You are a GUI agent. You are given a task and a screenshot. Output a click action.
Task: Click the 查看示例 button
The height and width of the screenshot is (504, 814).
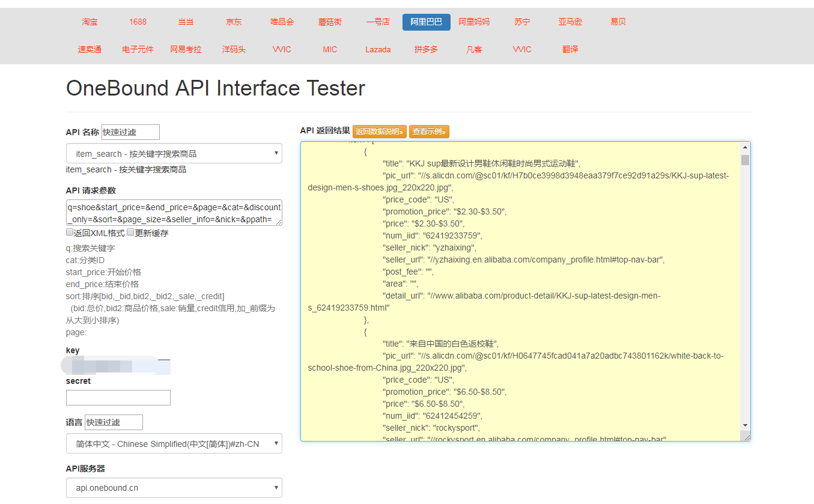(x=429, y=132)
